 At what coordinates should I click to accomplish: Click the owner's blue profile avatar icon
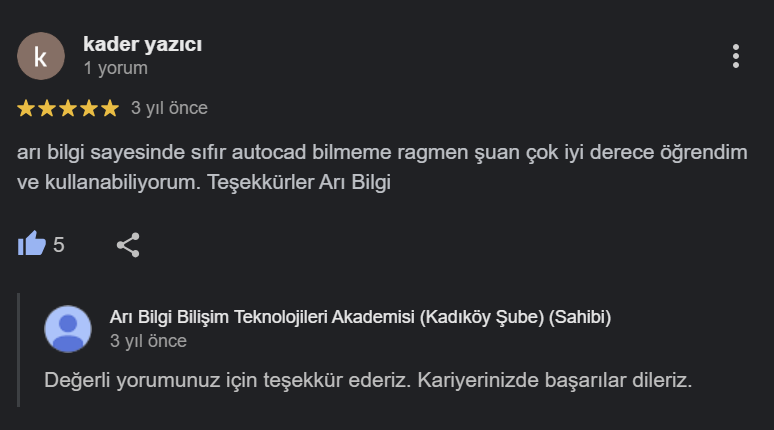(68, 329)
